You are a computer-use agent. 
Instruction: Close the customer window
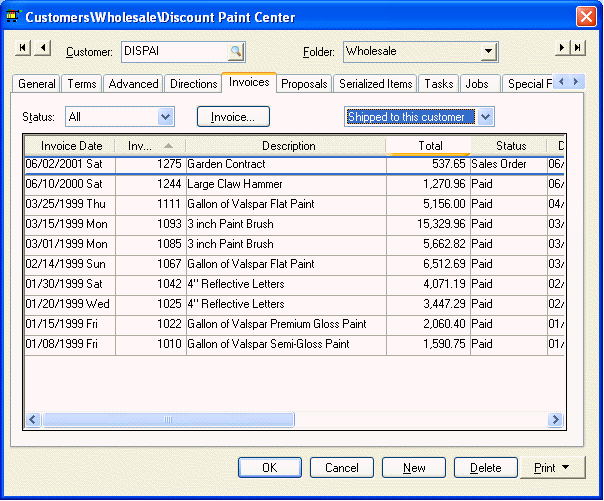tap(586, 17)
